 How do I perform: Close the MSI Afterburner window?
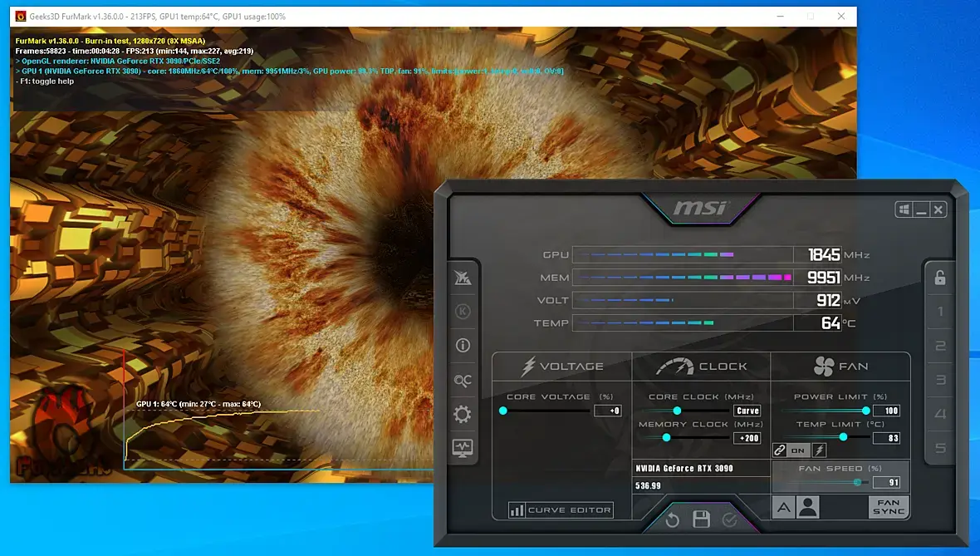pyautogui.click(x=938, y=209)
